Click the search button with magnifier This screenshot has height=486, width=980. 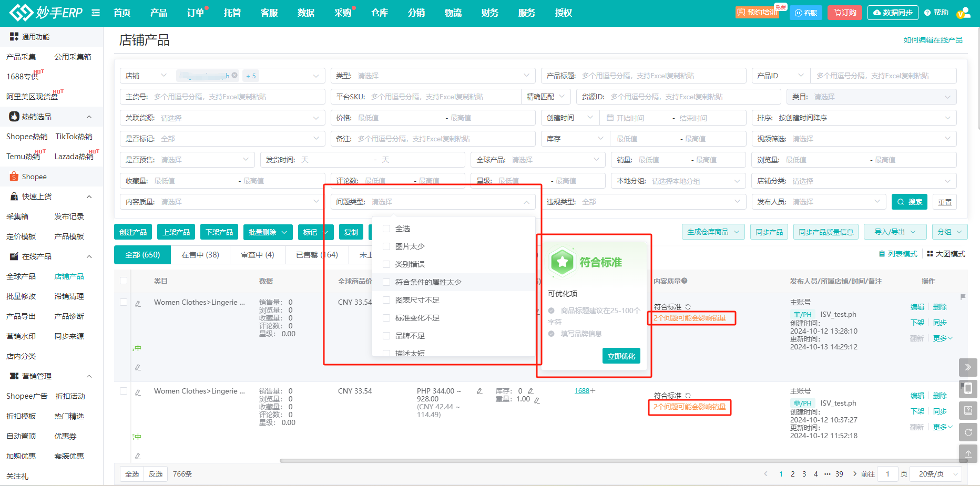point(910,202)
